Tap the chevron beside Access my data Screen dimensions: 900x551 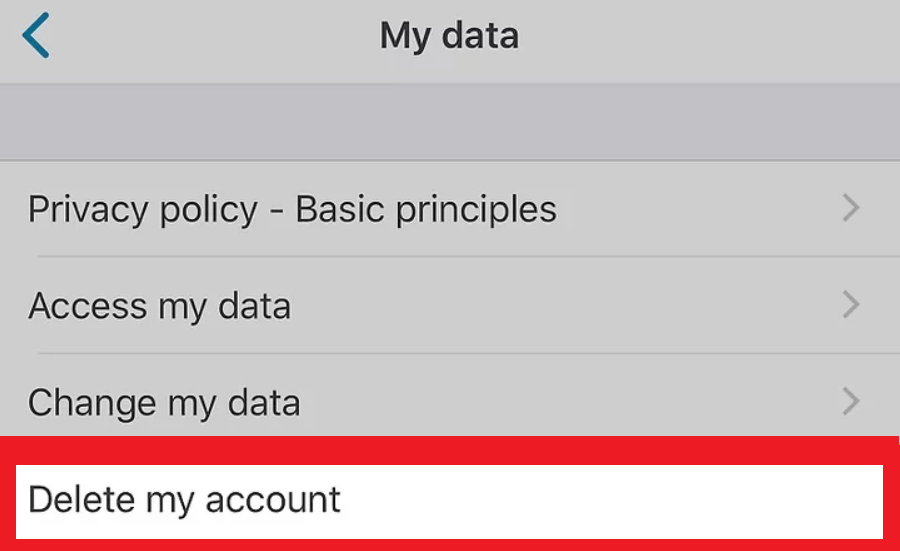click(851, 305)
